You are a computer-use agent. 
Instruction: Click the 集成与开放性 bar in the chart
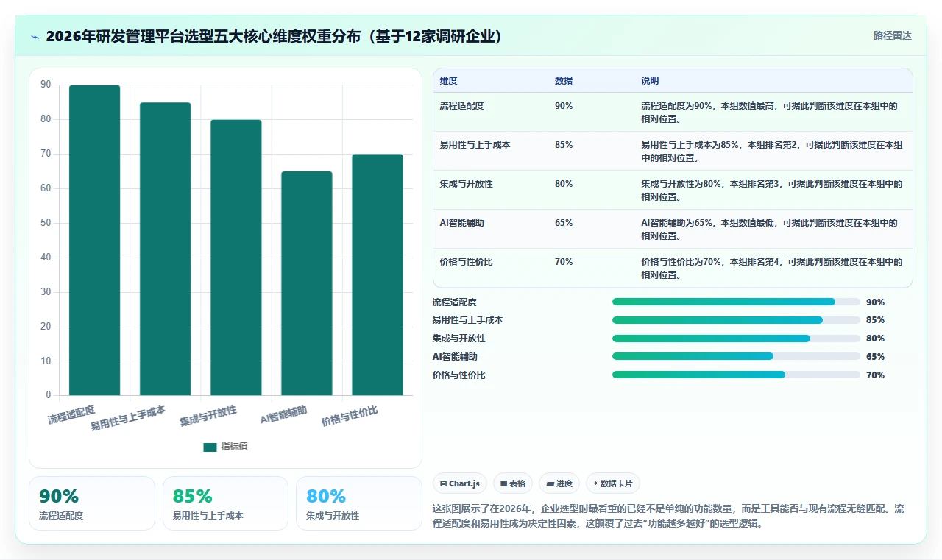click(x=235, y=258)
